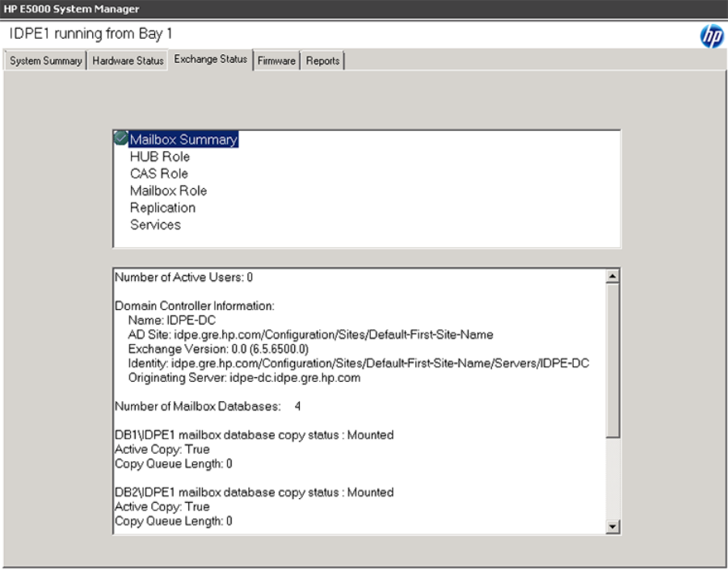Select the Exchange Status tab
The image size is (728, 570).
point(210,60)
